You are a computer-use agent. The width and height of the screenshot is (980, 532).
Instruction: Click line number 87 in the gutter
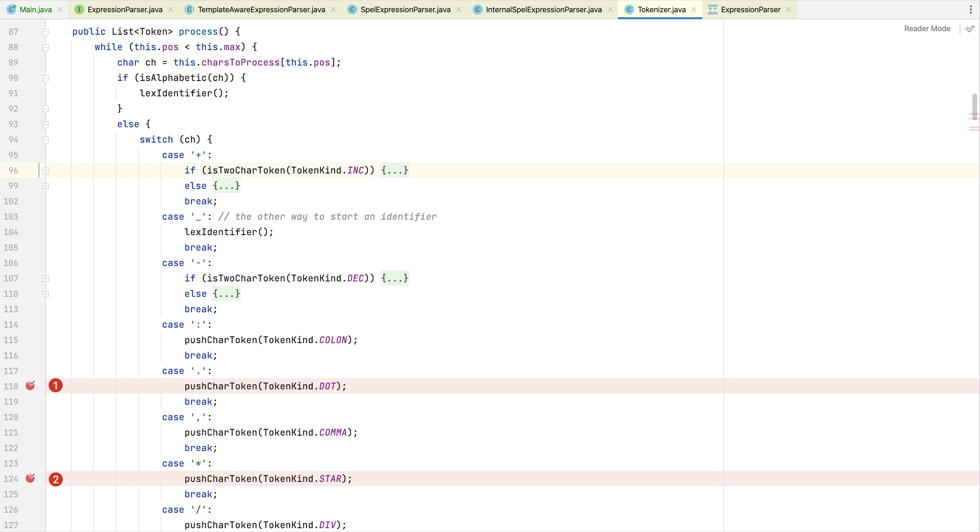(x=13, y=32)
